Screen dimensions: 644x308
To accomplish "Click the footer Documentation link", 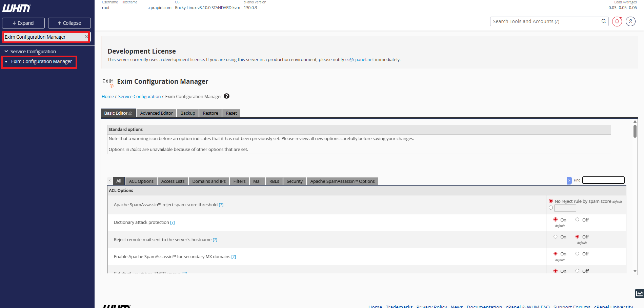I will tap(484, 306).
